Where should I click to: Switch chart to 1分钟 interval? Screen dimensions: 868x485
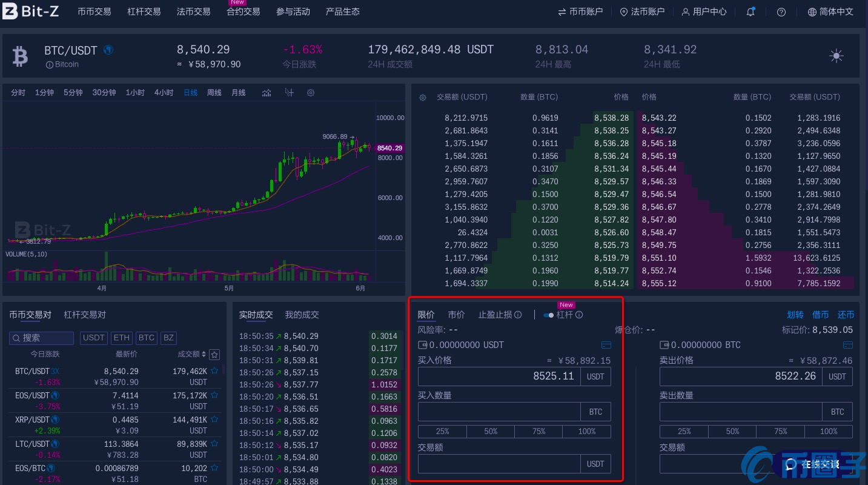click(x=44, y=93)
